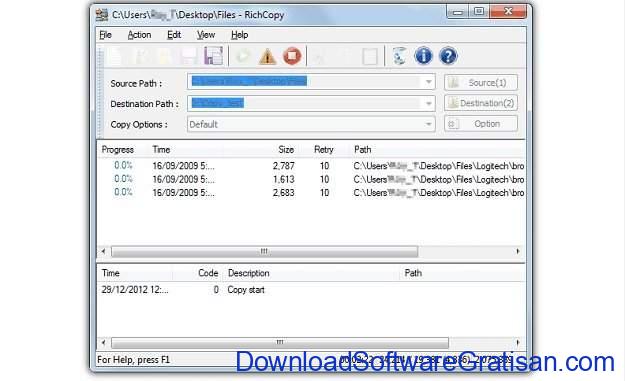Click the Source(1) button
This screenshot has height=381, width=625.
(x=481, y=82)
